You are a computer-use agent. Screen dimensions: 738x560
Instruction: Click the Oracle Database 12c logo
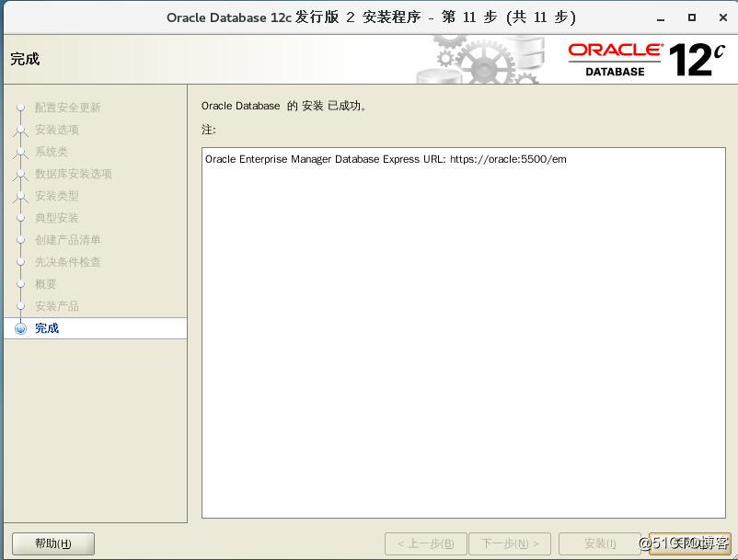pyautogui.click(x=646, y=60)
